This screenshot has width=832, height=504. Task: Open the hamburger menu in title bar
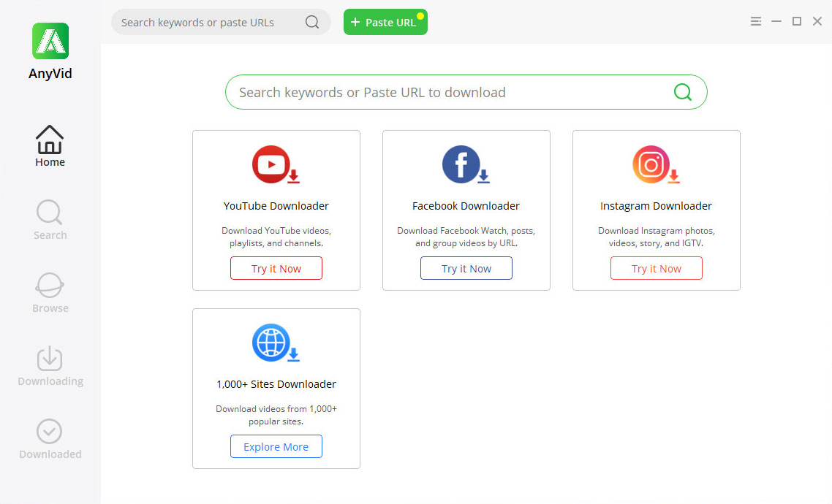point(756,22)
